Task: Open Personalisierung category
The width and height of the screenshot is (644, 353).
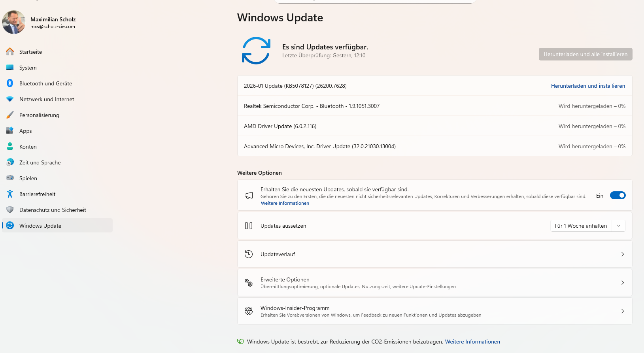Action: point(57,115)
